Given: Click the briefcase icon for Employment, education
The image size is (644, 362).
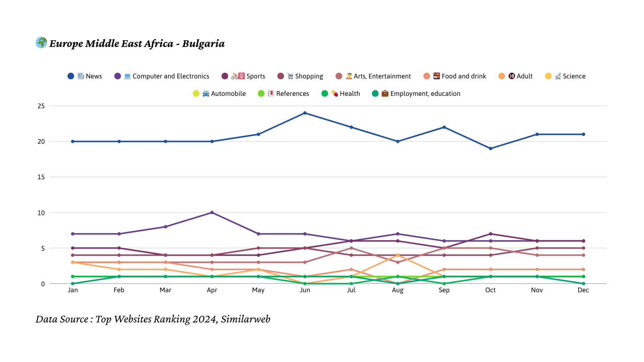Looking at the screenshot, I should (x=385, y=94).
